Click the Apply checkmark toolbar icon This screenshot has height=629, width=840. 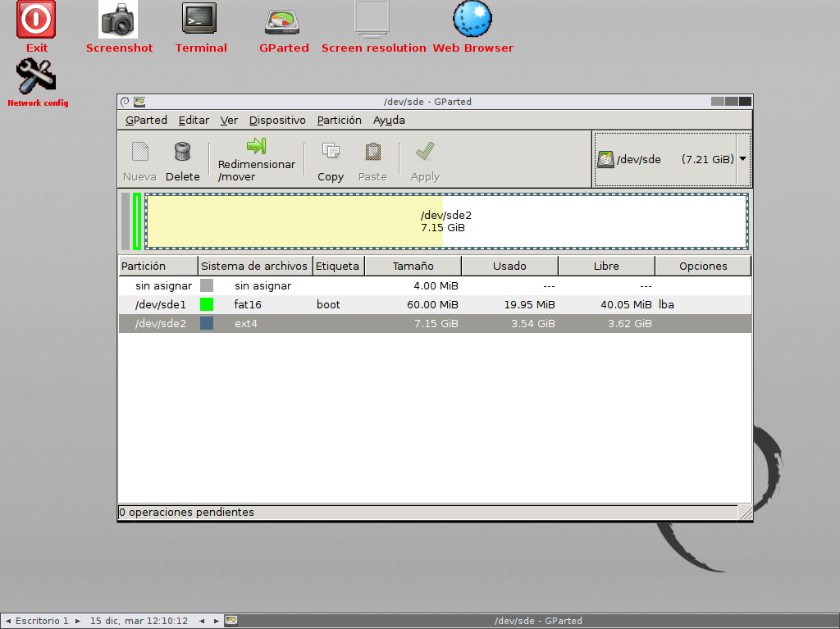coord(426,152)
